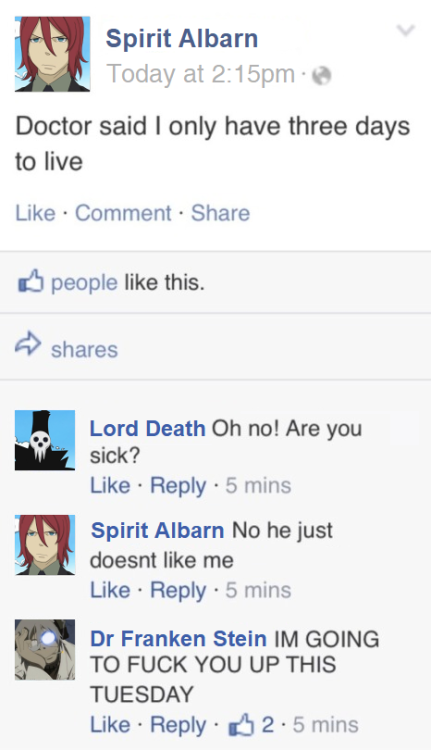
Task: Open Spirit Albarn's post profile picture
Action: pyautogui.click(x=53, y=54)
